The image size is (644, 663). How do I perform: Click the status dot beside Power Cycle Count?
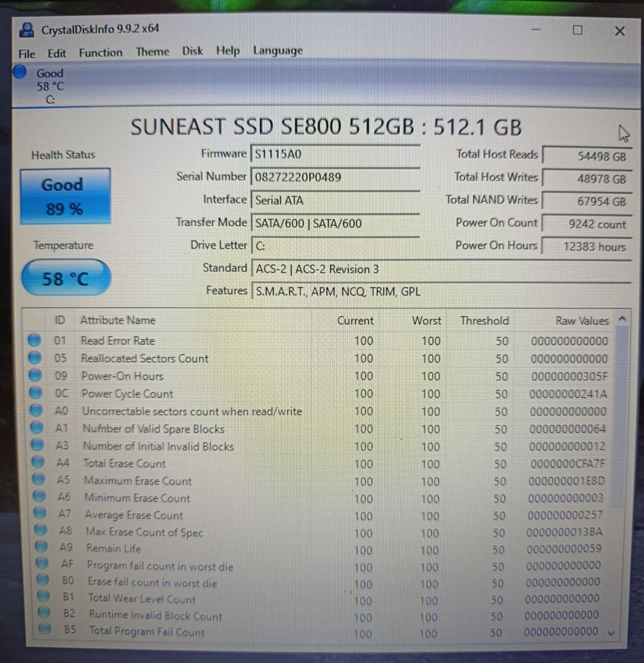tap(36, 393)
